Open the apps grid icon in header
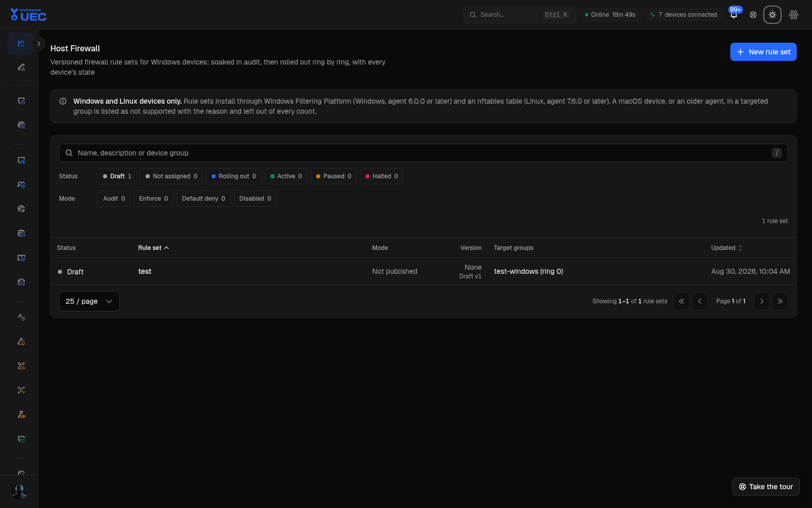The image size is (812, 508). tap(794, 15)
